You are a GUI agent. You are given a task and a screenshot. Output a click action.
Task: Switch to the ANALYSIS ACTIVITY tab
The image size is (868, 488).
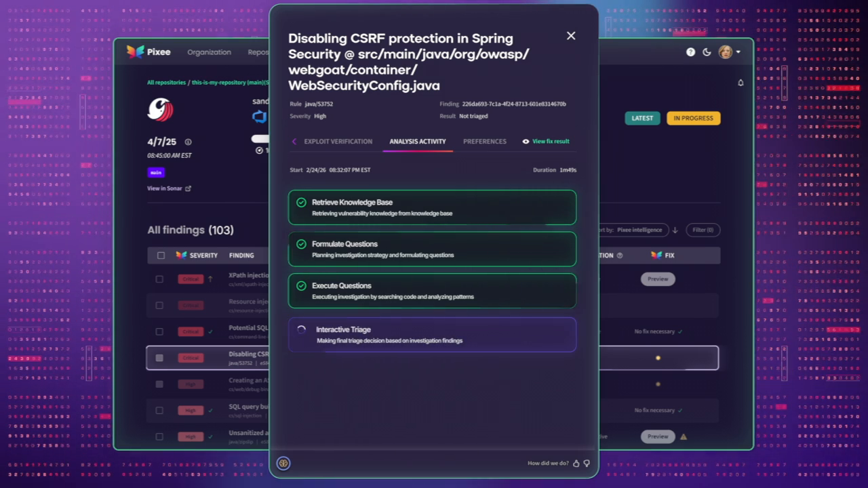(418, 142)
